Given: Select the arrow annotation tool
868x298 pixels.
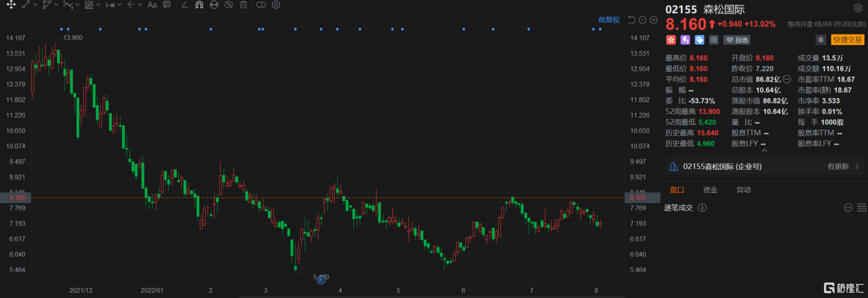Looking at the screenshot, I should (131, 5).
